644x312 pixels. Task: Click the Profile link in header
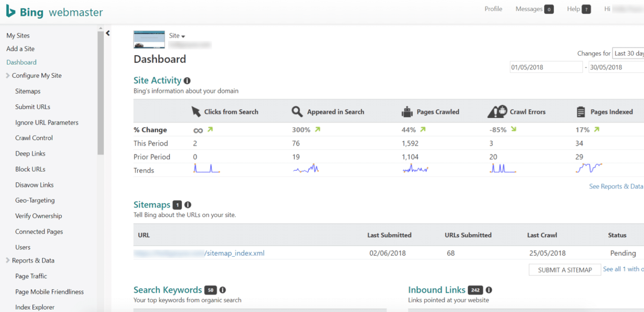pos(493,9)
